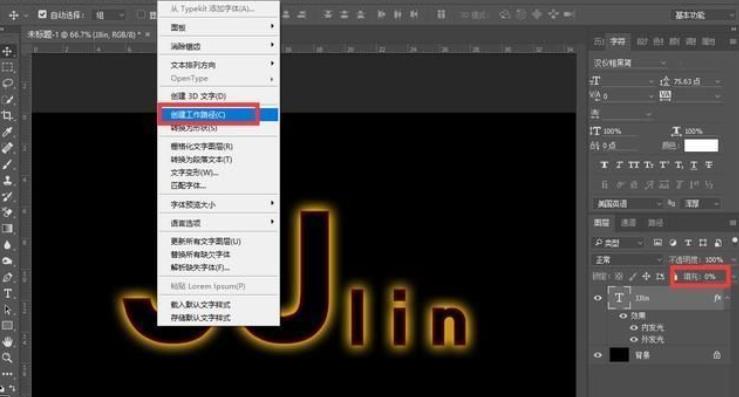
Task: Click the vertical scale 100% field
Action: 612,131
